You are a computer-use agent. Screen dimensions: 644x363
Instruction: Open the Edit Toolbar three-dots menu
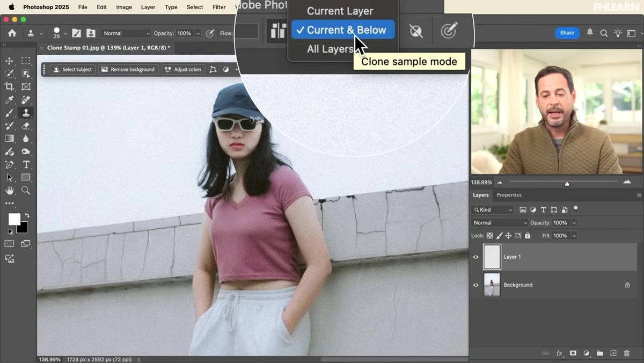[9, 204]
